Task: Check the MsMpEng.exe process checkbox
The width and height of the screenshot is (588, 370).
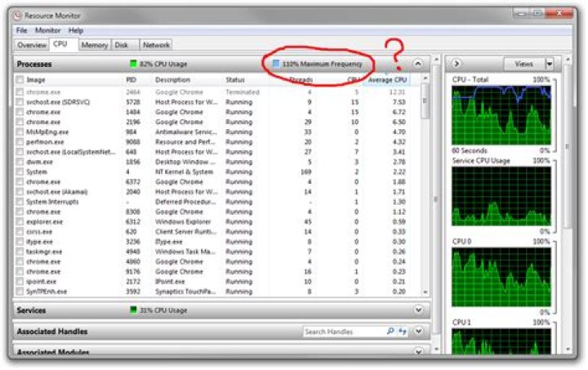Action: tap(20, 132)
